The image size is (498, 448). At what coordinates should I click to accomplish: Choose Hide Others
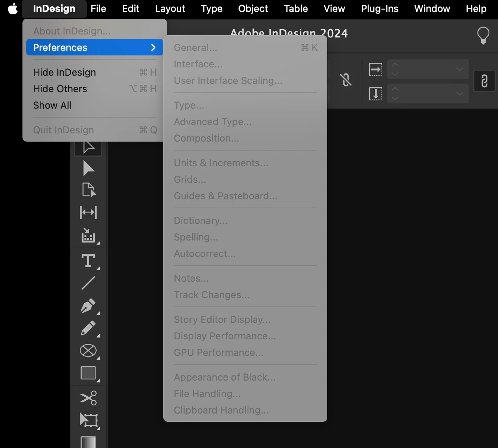(x=95, y=89)
